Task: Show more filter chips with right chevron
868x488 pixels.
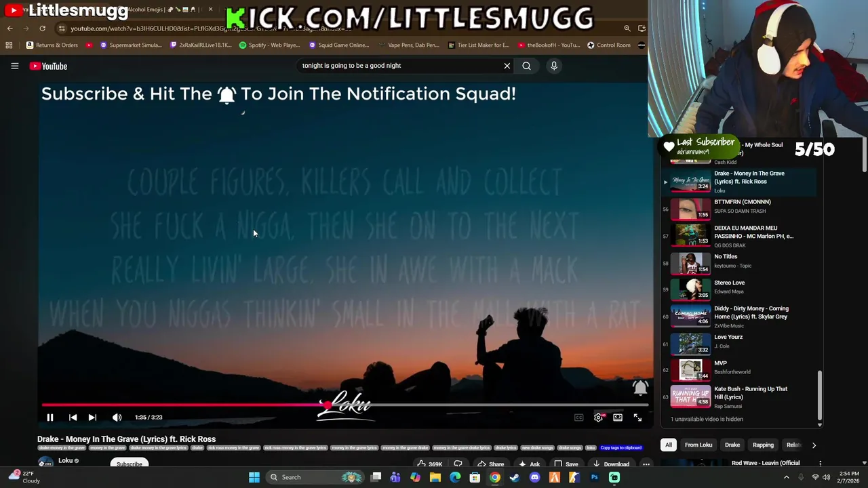Action: click(814, 445)
